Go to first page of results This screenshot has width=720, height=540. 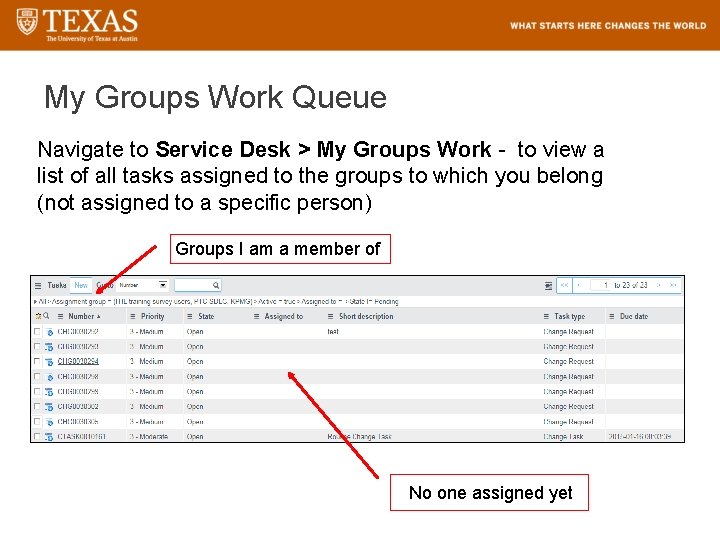[565, 285]
